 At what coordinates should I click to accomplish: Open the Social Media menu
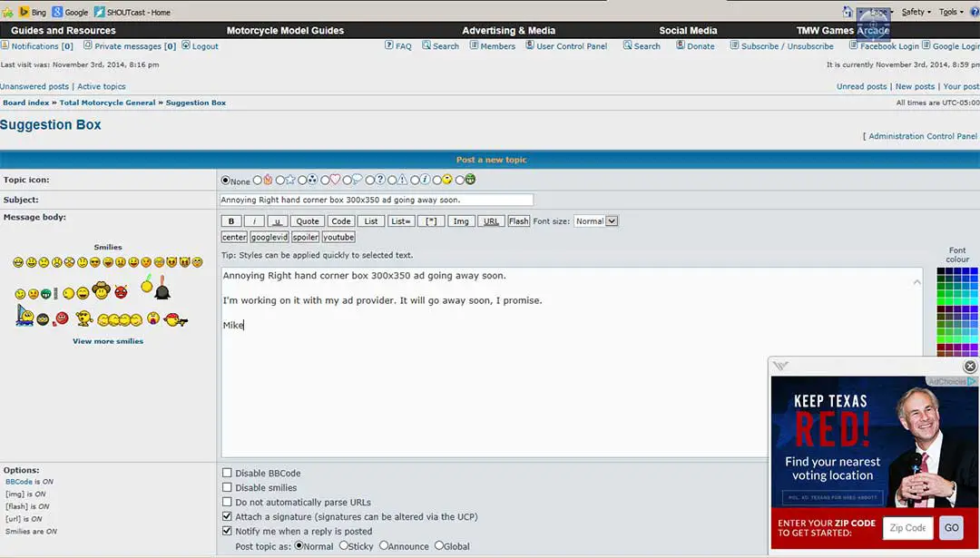[688, 30]
